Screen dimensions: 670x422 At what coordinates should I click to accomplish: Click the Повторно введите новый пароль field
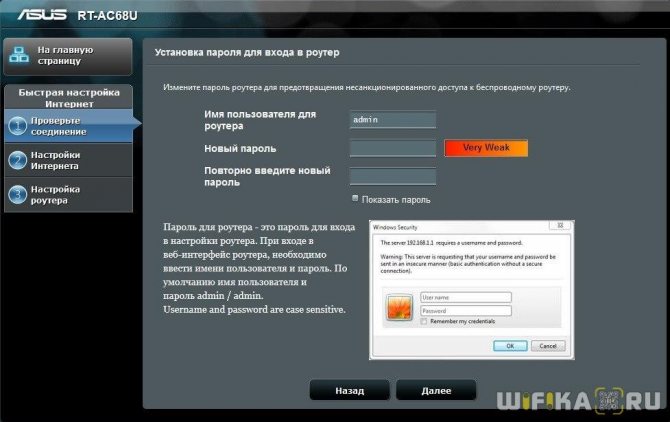click(393, 176)
